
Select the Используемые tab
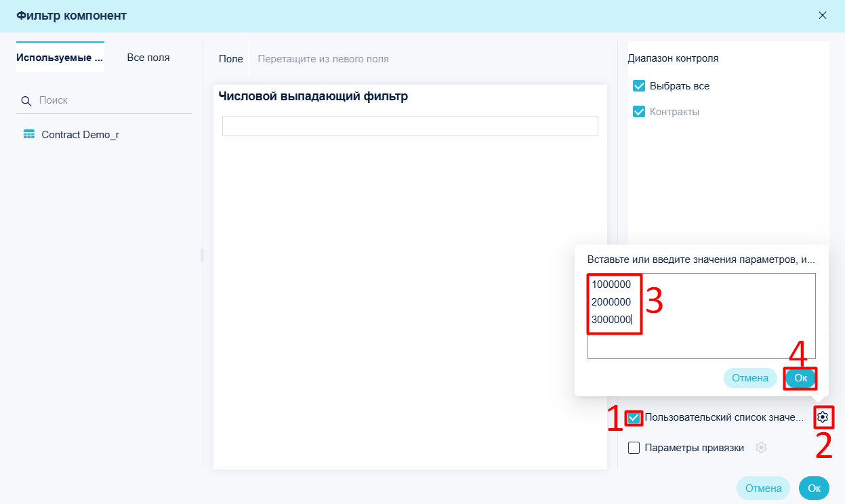coord(60,58)
